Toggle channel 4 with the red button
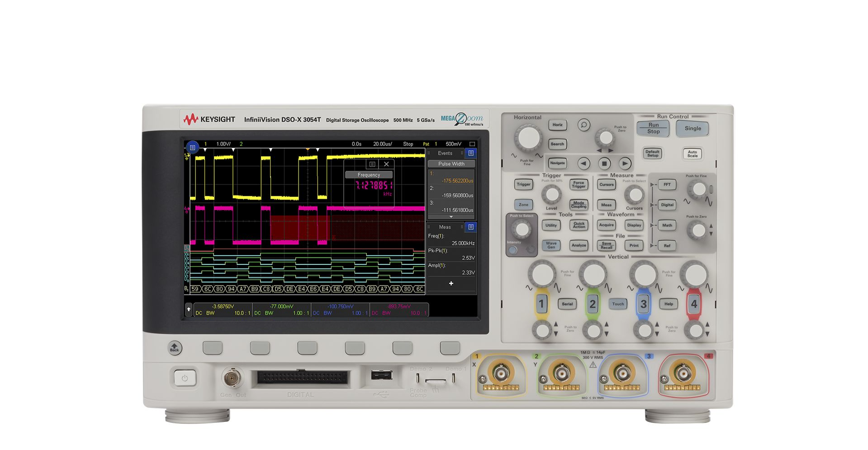Viewport: 868px width, 450px height. 694,304
